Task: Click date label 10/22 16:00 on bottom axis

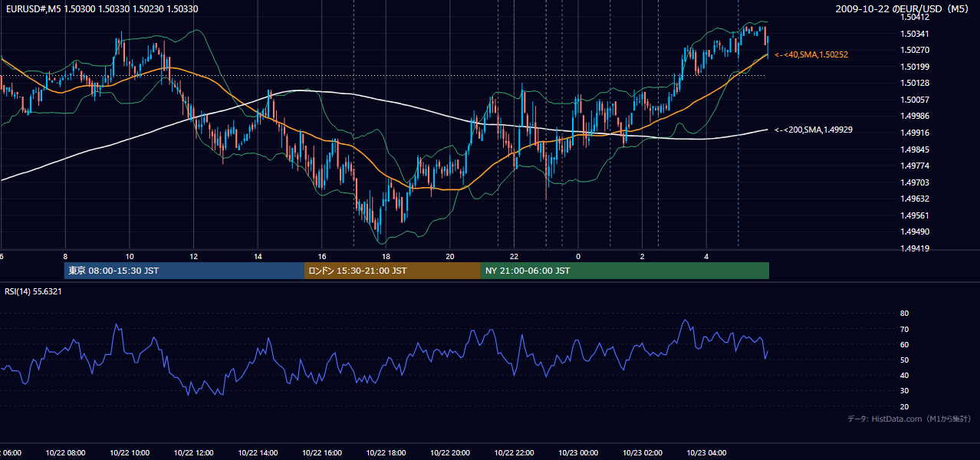Action: (x=322, y=453)
